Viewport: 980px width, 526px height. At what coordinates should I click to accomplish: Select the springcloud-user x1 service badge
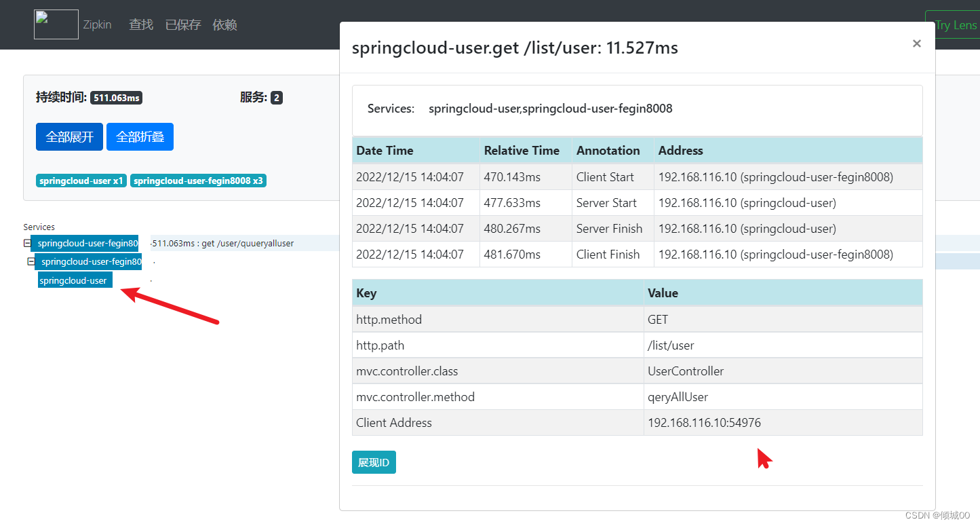coord(81,181)
